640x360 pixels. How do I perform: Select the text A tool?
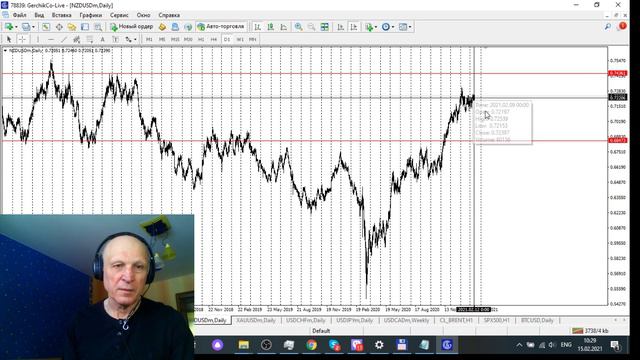point(102,39)
